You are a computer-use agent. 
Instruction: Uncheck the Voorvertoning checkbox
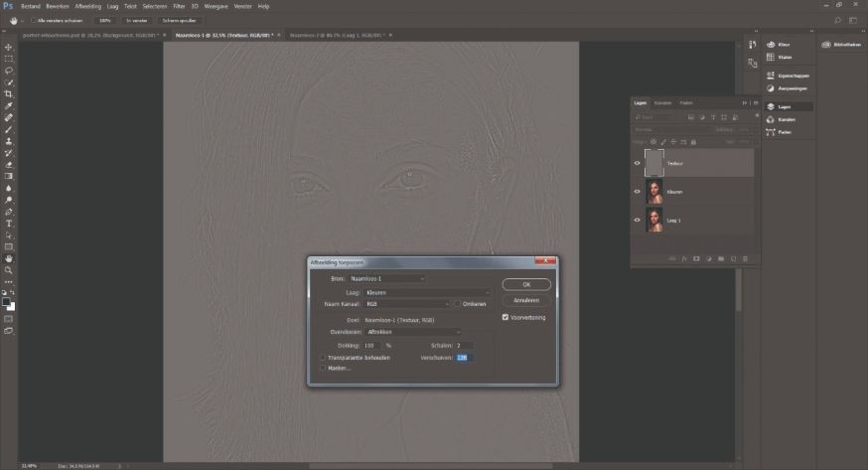click(x=506, y=317)
